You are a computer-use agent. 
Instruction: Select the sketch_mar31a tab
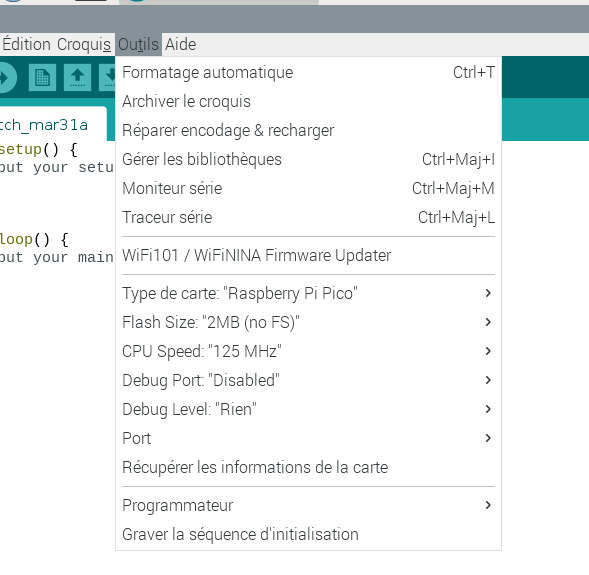click(x=53, y=125)
